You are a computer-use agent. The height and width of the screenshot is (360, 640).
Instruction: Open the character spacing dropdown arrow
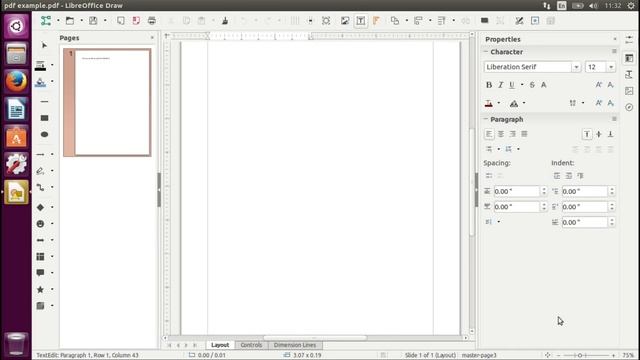[583, 103]
